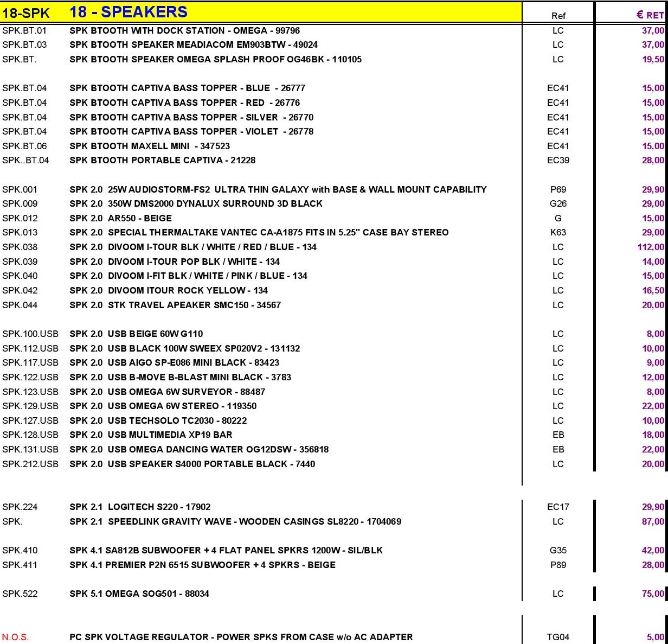Select code cell 'SPK.100.USB'

tap(30, 334)
